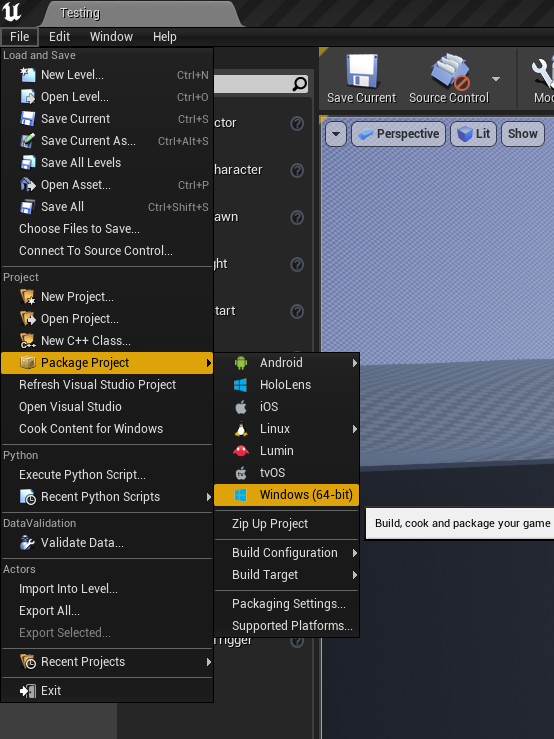This screenshot has width=554, height=739.
Task: Expand Recent Projects submenu arrow
Action: coord(208,662)
